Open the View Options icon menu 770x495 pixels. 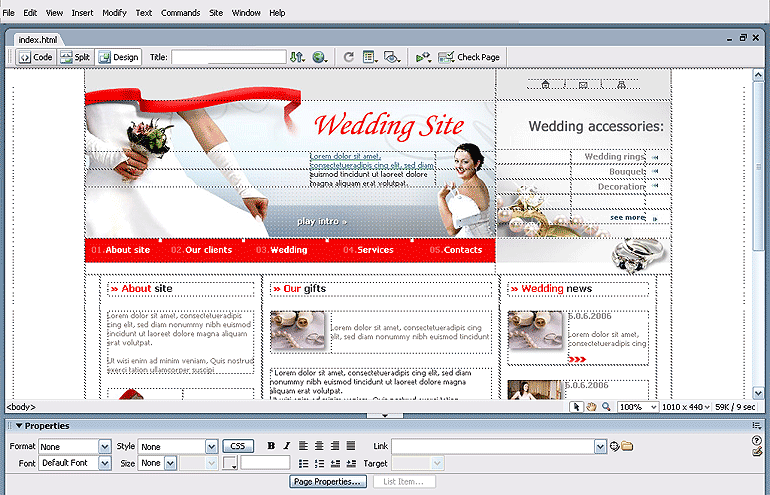click(370, 57)
